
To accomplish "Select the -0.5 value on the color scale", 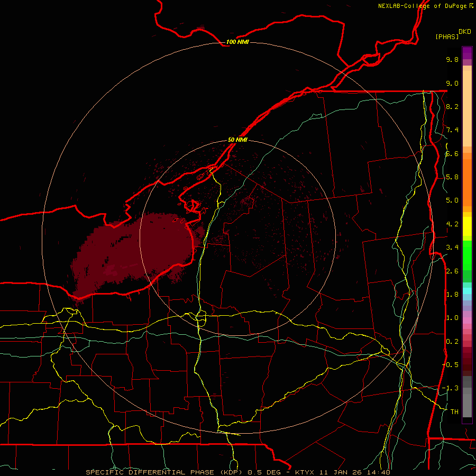I will click(450, 365).
